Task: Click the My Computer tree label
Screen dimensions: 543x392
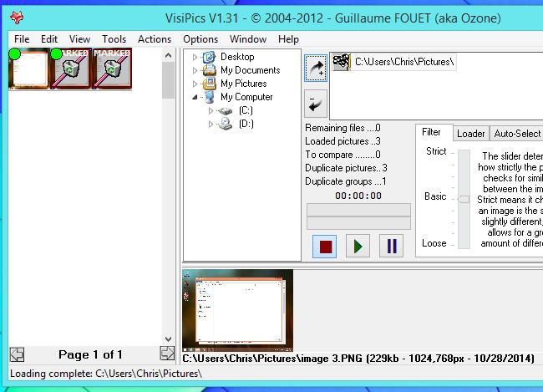Action: [246, 98]
